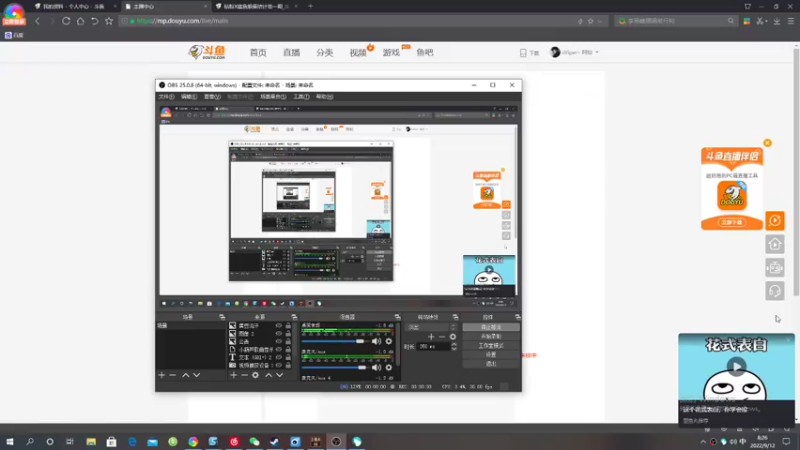Toggle visibility of the first source row
The height and width of the screenshot is (450, 800).
pos(279,326)
